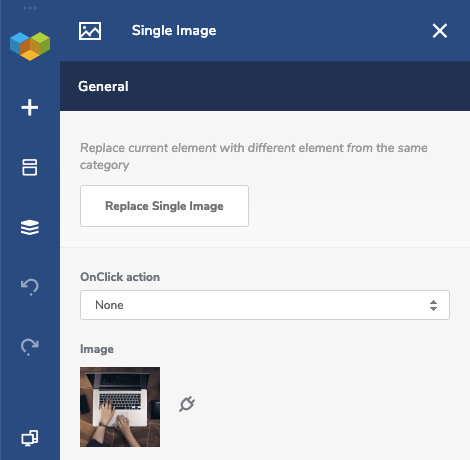470x460 pixels.
Task: Click the Image field label
Action: pyautogui.click(x=97, y=349)
